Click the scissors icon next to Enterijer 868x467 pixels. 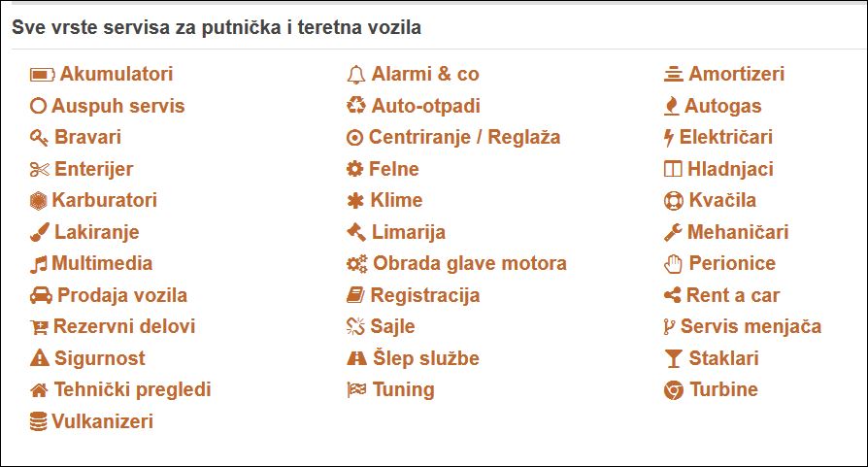tap(39, 169)
